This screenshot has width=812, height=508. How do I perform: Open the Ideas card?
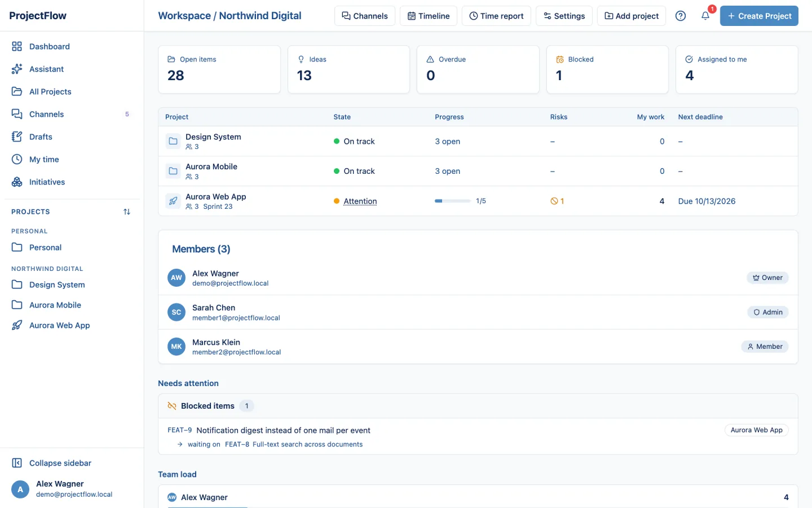click(x=348, y=69)
